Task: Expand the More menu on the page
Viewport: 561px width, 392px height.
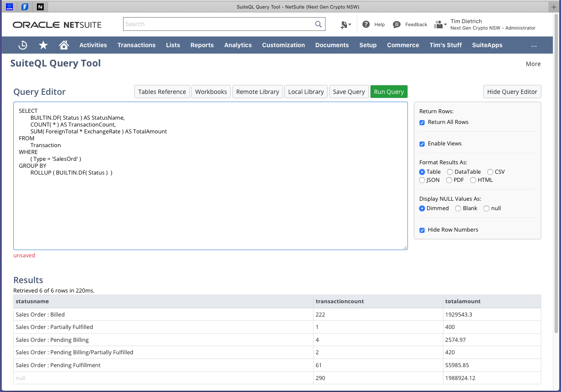Action: pos(533,64)
